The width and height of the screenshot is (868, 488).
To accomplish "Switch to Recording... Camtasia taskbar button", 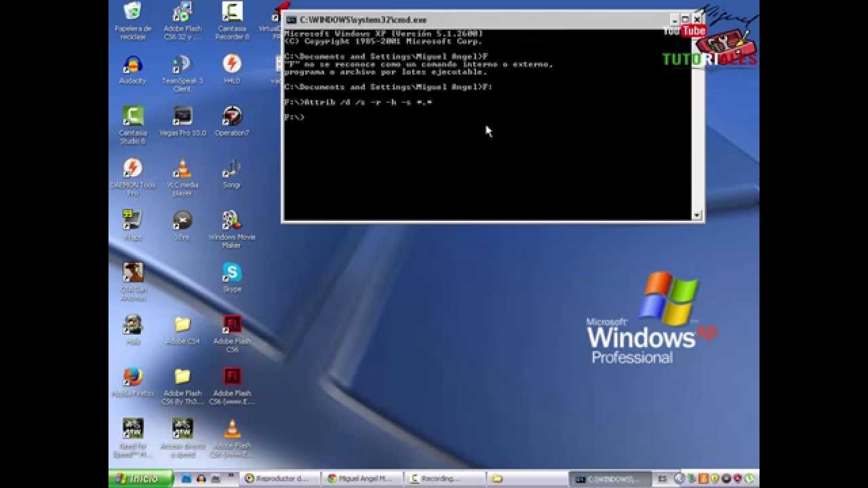I will 446,479.
